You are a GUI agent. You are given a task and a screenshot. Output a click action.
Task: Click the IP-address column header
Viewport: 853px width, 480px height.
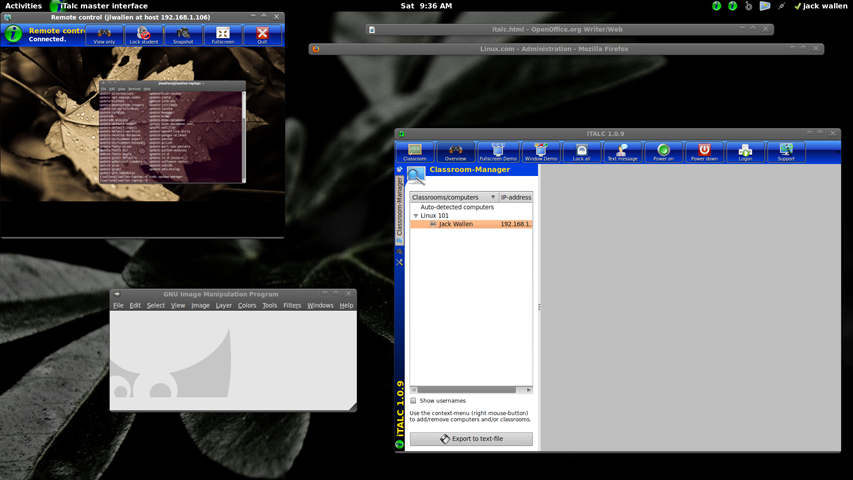[x=516, y=197]
